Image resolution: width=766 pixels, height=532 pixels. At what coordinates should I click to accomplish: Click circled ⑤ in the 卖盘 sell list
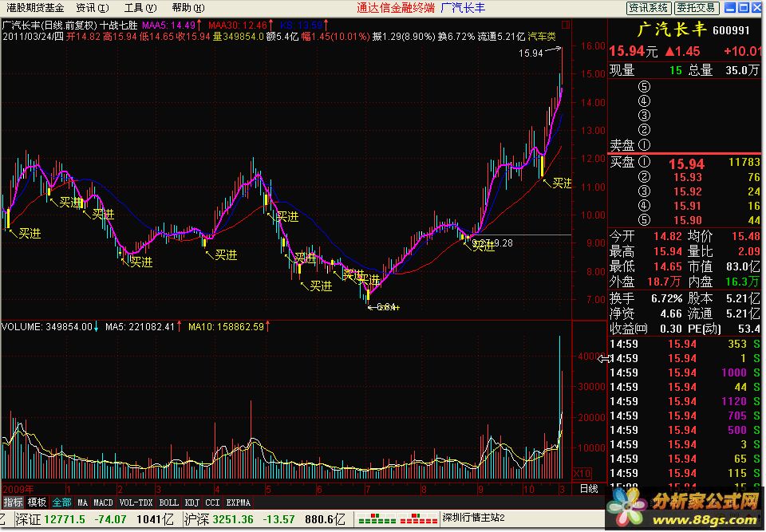point(645,87)
